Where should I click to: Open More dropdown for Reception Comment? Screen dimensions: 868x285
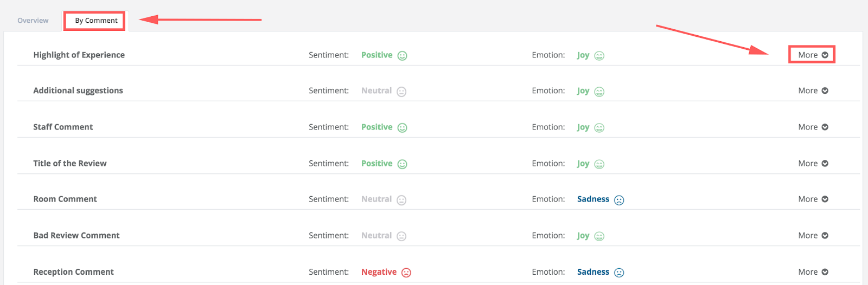coord(813,271)
